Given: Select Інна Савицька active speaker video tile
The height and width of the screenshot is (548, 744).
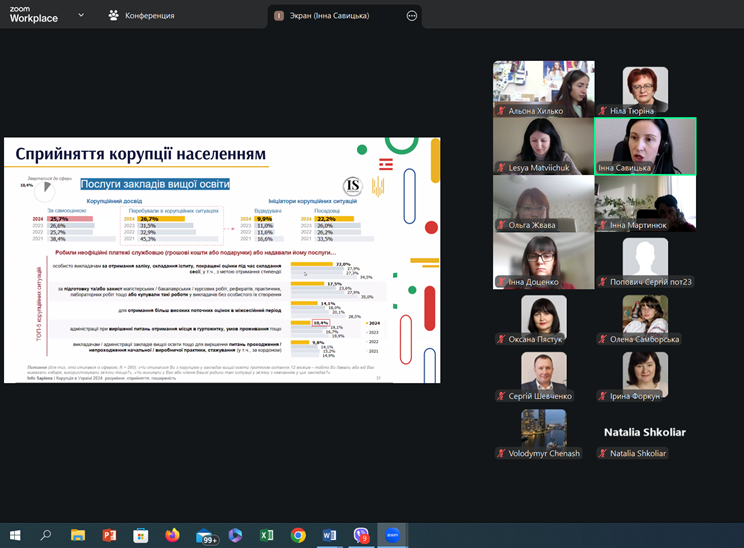Looking at the screenshot, I should (x=645, y=146).
